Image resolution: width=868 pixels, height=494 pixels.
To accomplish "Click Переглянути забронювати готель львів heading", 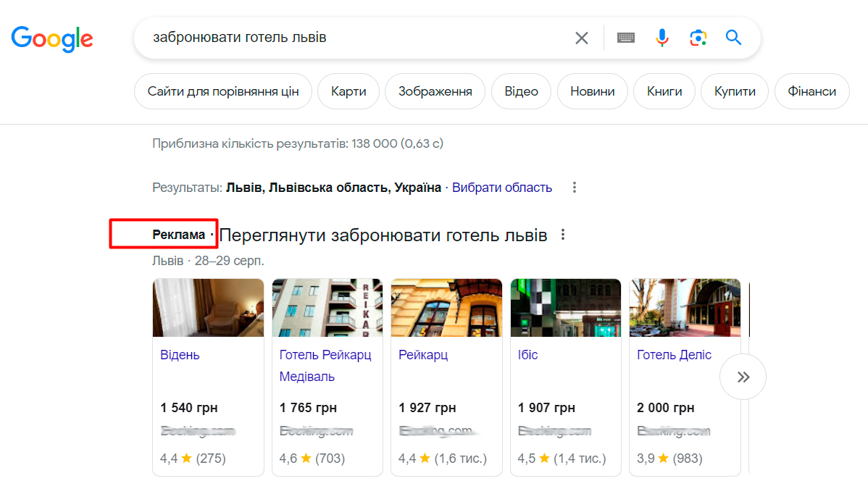I will pos(383,235).
